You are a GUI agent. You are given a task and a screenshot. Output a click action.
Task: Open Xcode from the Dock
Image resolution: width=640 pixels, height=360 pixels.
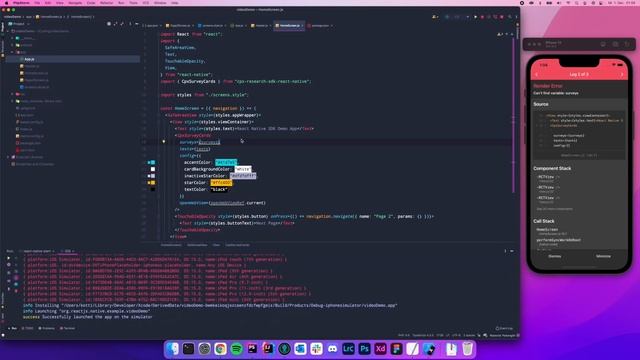coord(429,349)
